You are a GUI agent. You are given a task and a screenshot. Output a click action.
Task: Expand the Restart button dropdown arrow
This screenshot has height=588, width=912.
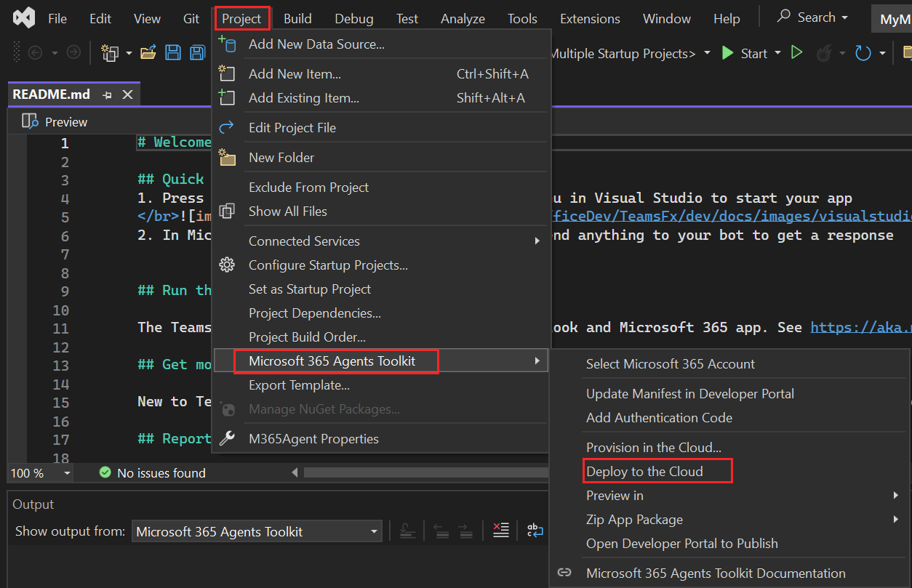pyautogui.click(x=882, y=53)
